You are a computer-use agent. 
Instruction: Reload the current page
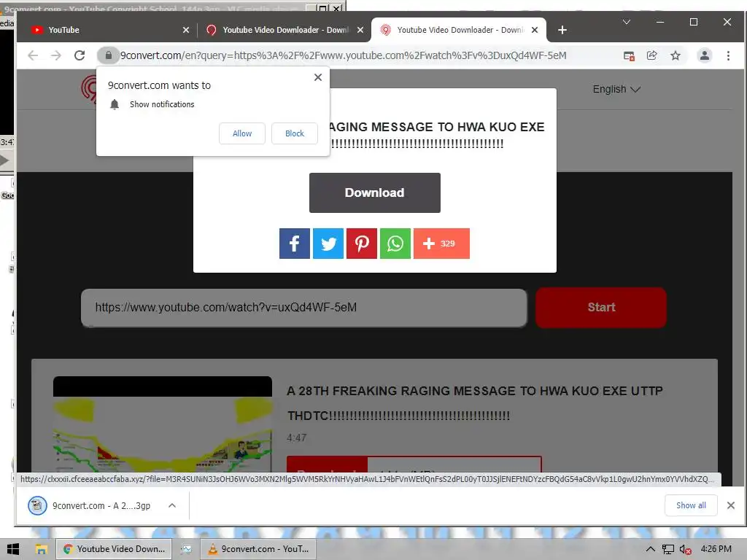click(80, 55)
